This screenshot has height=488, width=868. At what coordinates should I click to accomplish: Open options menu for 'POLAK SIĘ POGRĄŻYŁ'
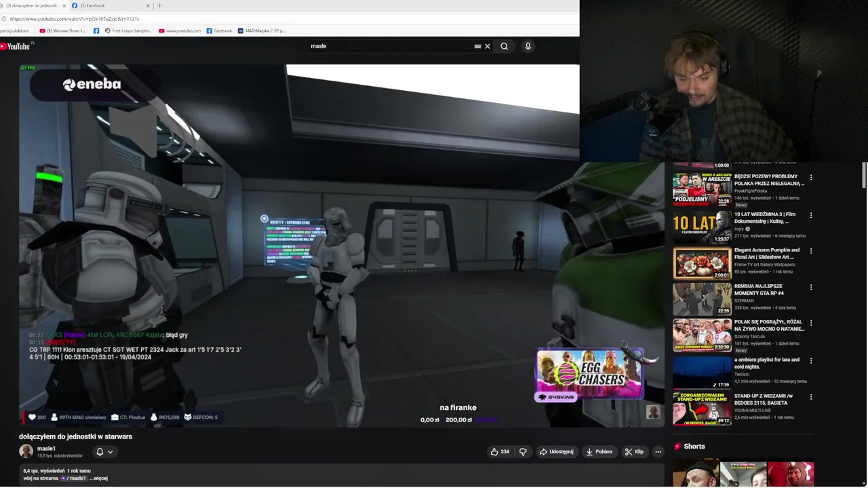pyautogui.click(x=810, y=323)
